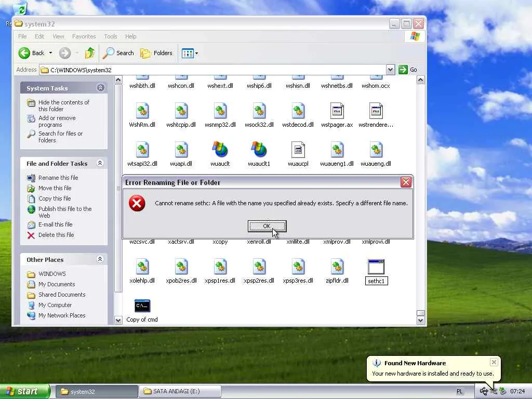This screenshot has height=399, width=532.
Task: Toggle the Folders pane button
Action: click(x=156, y=53)
